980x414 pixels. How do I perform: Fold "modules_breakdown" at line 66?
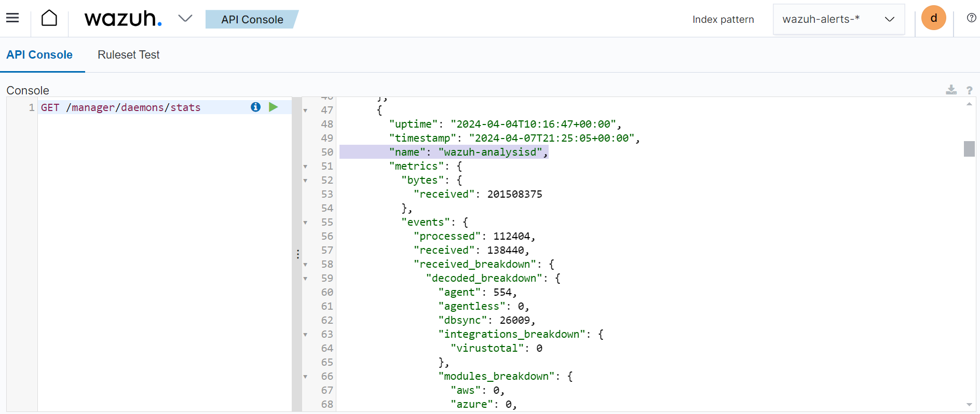[306, 377]
